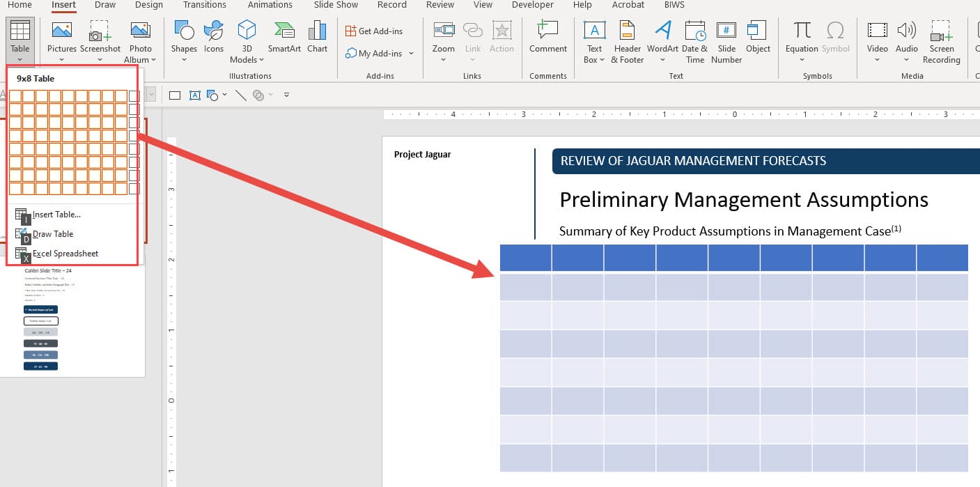Insert a rectangle from the quick toolbar
The image size is (980, 487).
173,95
